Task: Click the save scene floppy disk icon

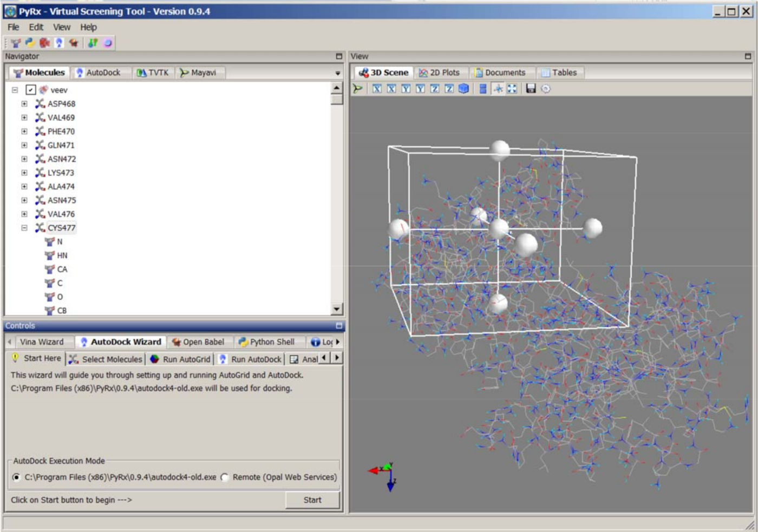Action: click(x=531, y=89)
